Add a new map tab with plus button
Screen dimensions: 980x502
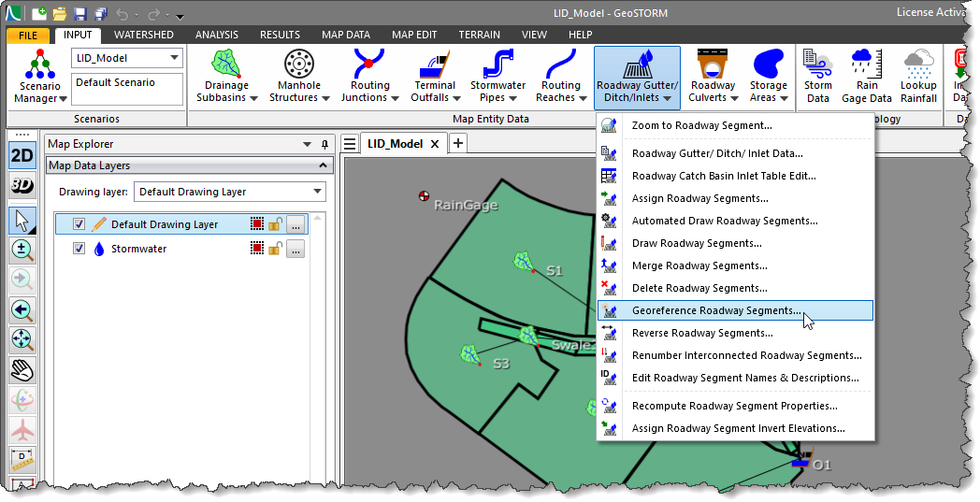click(x=458, y=143)
